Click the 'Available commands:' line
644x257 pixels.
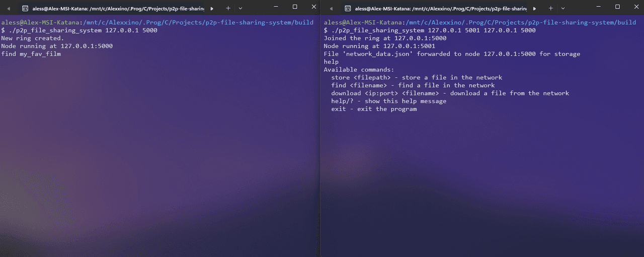tap(359, 70)
